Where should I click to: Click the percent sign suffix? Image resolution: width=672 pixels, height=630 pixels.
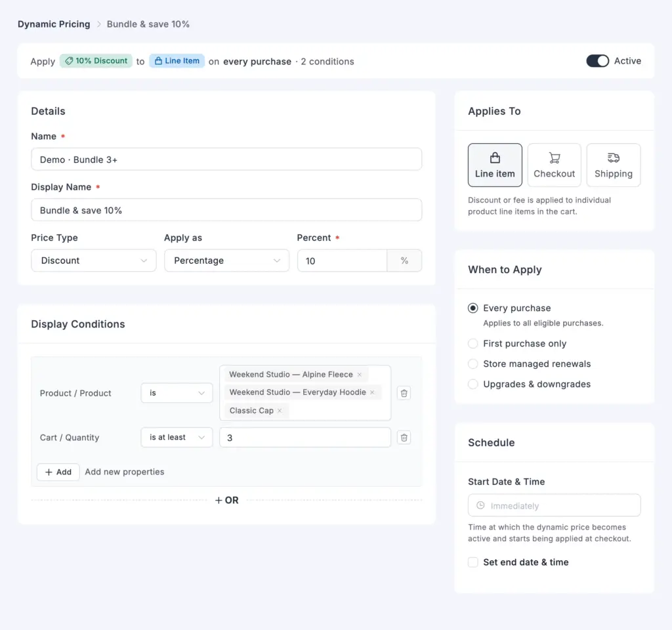(404, 261)
